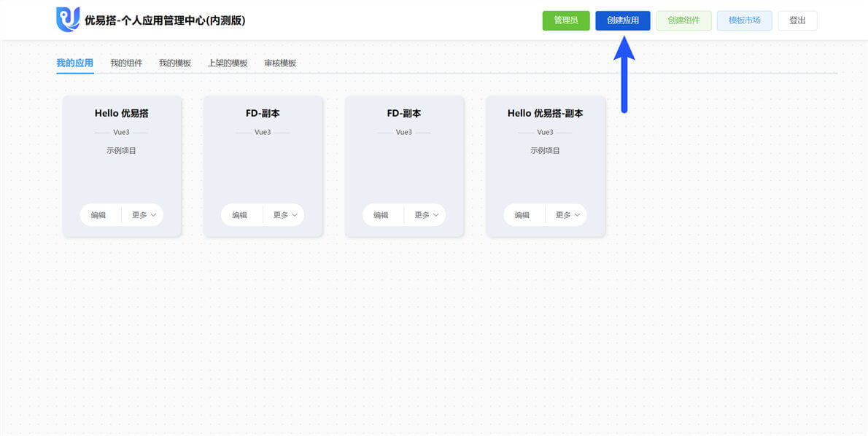Click 编辑 on the first FD-副本 card
Image resolution: width=868 pixels, height=436 pixels.
pyautogui.click(x=241, y=214)
